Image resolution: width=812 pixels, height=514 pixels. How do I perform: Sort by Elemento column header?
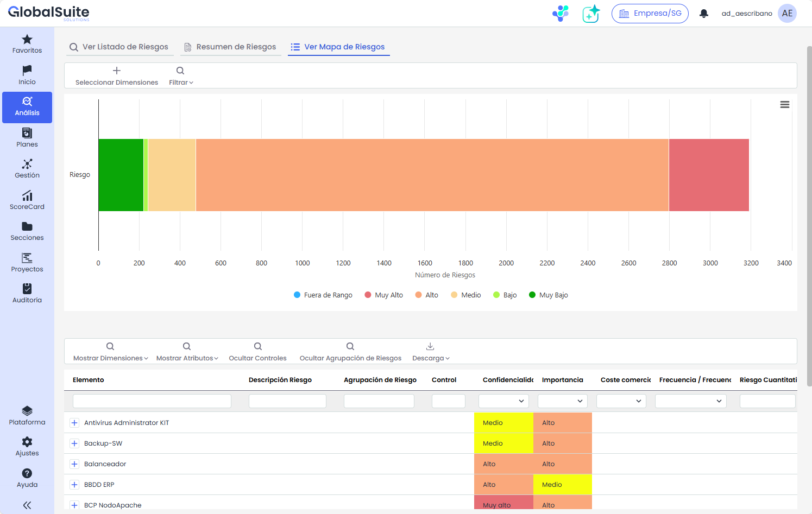pos(89,380)
